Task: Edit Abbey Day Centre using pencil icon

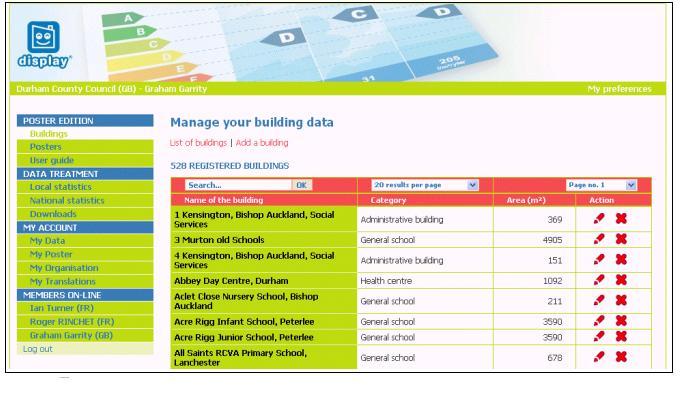Action: point(599,280)
